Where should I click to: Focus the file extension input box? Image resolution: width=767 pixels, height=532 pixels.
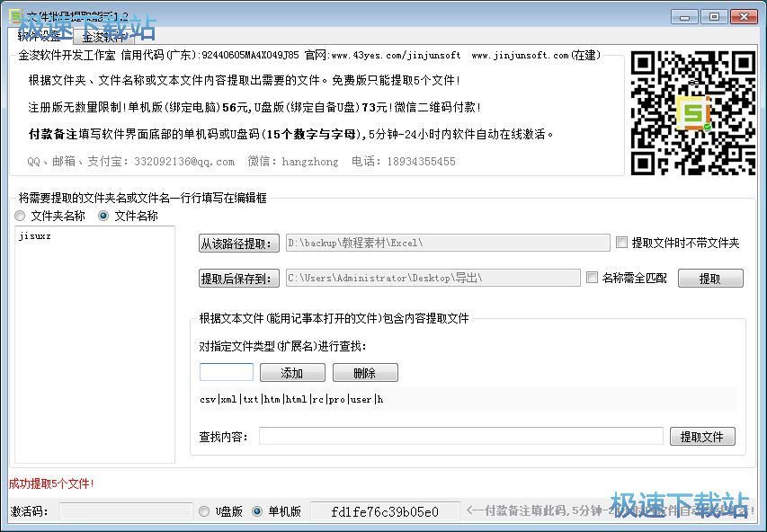click(x=227, y=372)
